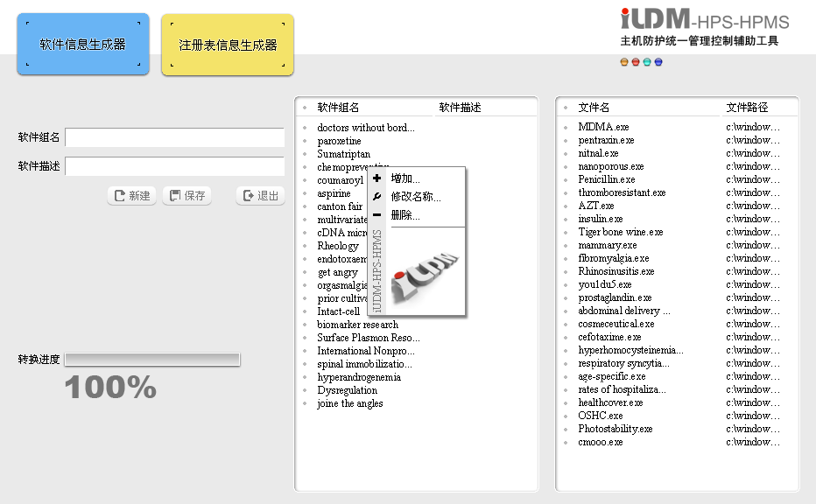
Task: Choose 修改名称... from the context menu
Action: (416, 197)
